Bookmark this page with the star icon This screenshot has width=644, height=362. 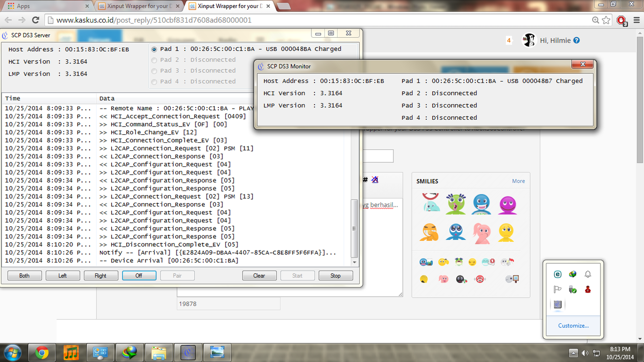pyautogui.click(x=606, y=20)
